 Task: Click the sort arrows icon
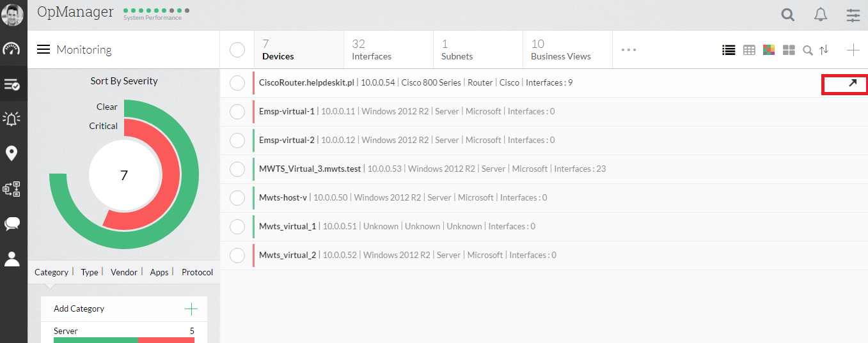824,50
